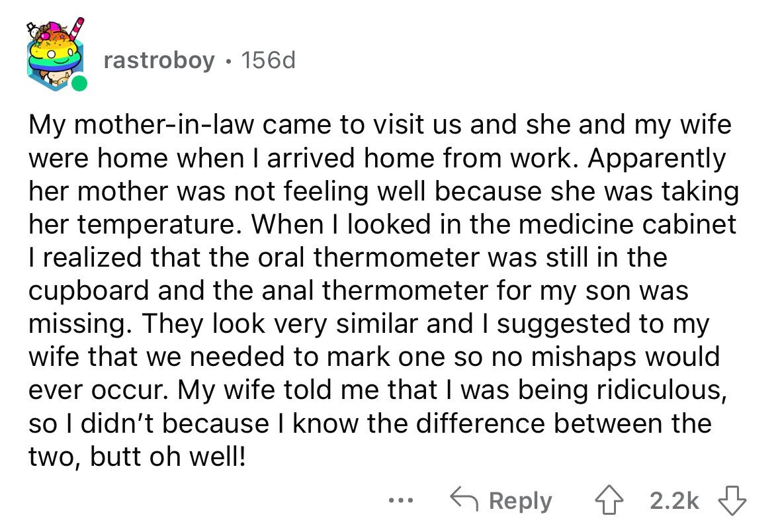Open rastroboy's rainbow avatar
The width and height of the screenshot is (780, 532).
pyautogui.click(x=55, y=56)
